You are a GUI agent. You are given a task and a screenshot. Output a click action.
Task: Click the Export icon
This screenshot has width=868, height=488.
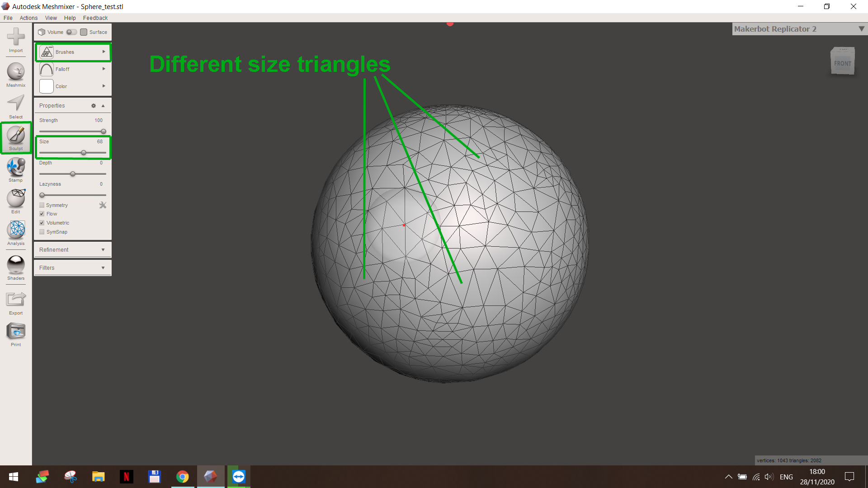16,301
